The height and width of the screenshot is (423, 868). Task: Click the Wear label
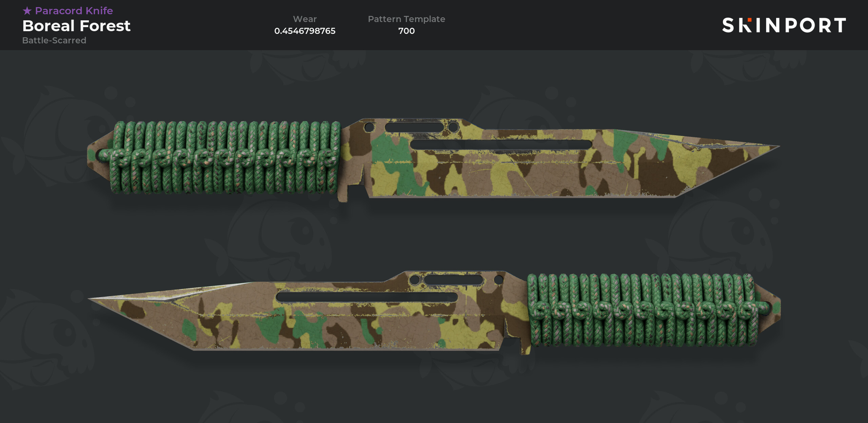(305, 19)
